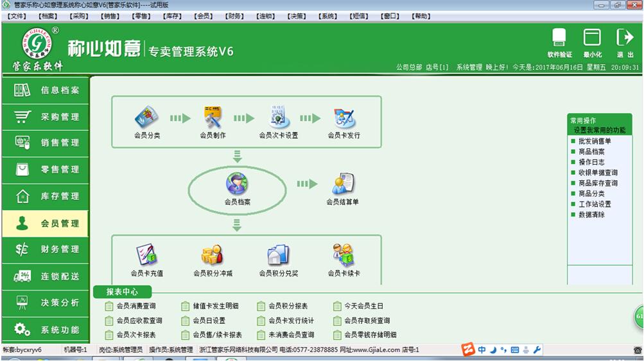
Task: Open the 帮助 menu
Action: click(421, 16)
